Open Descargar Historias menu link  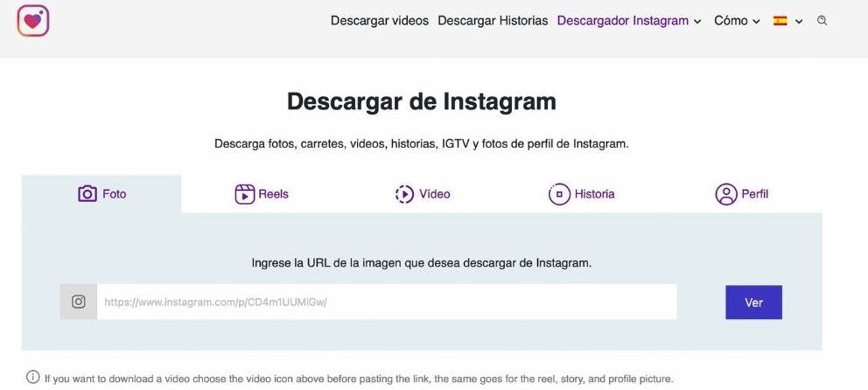(x=493, y=20)
